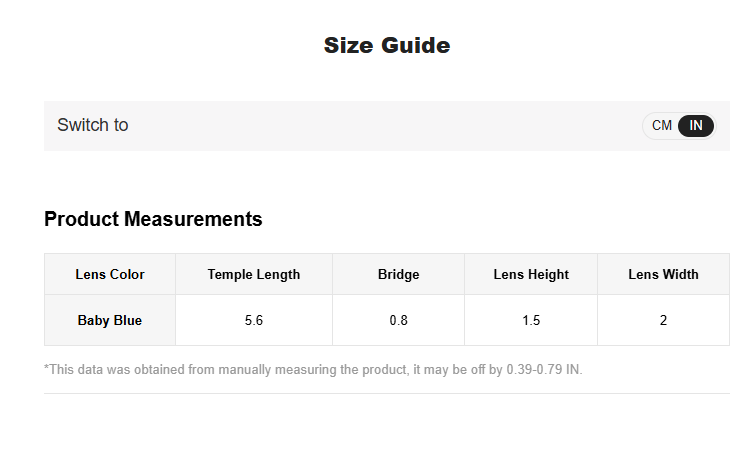749x458 pixels.
Task: Select the lens width value 2
Action: 663,320
